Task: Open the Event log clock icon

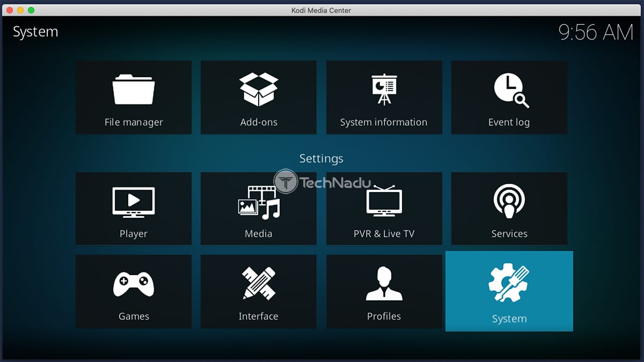Action: (x=511, y=90)
